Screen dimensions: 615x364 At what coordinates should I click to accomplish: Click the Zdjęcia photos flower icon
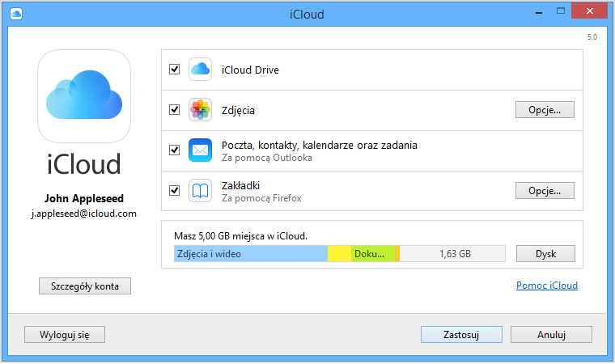(x=200, y=110)
